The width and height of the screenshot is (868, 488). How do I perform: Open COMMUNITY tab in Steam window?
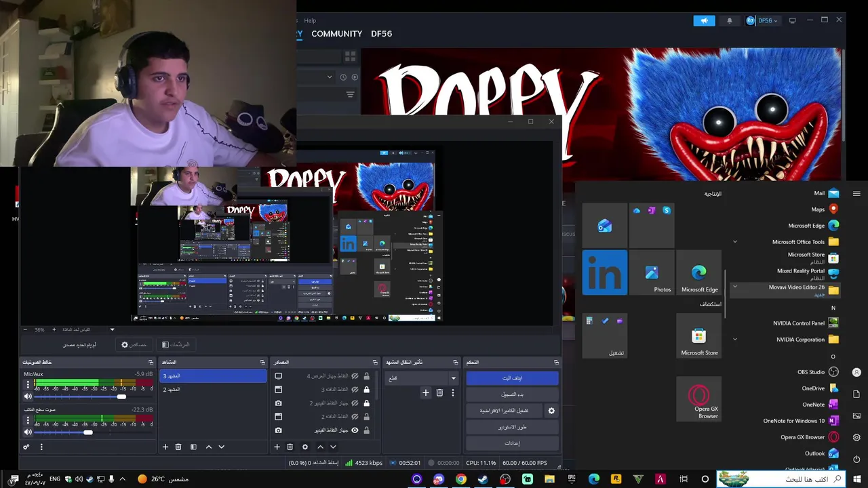click(x=336, y=34)
